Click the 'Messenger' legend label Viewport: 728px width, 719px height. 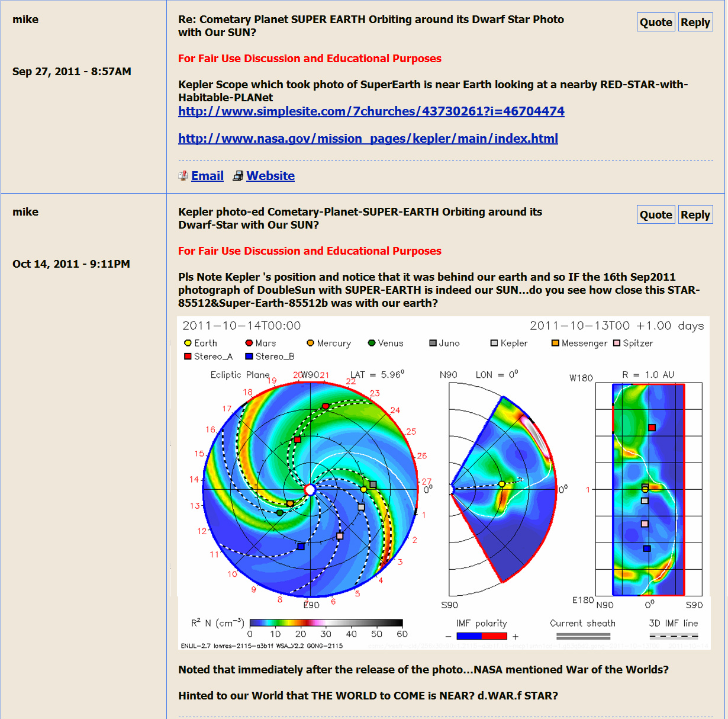584,344
